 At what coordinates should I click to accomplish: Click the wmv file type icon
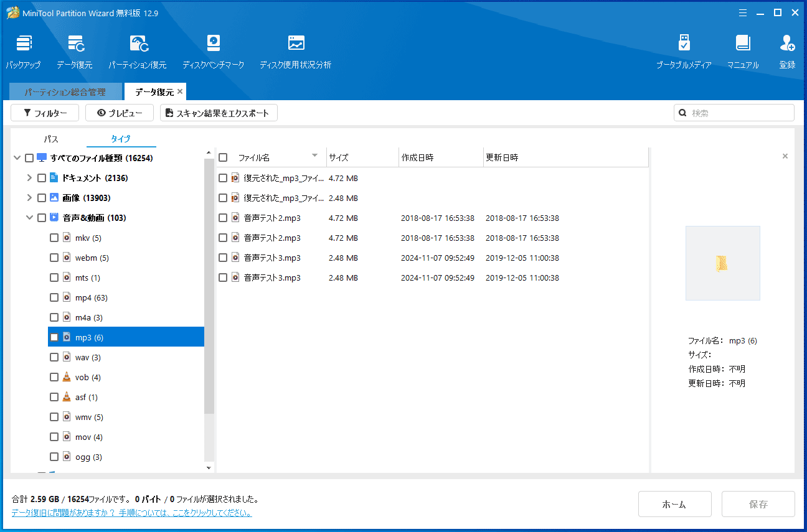67,417
